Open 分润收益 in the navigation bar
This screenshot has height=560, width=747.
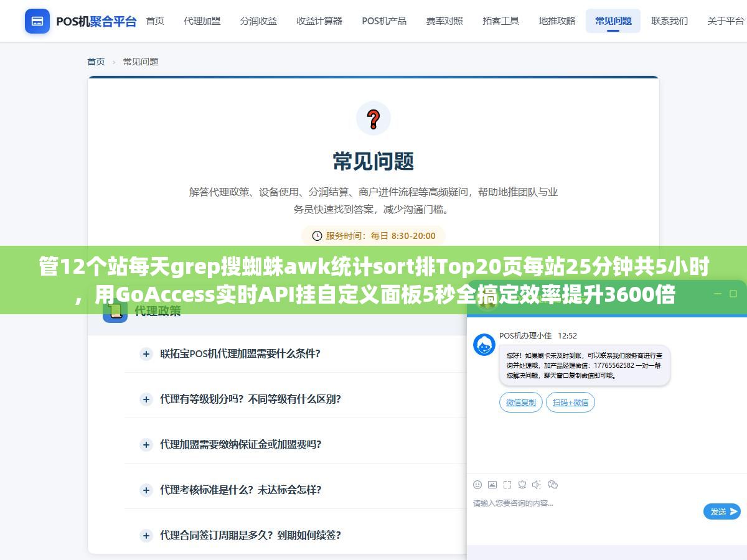tap(258, 21)
